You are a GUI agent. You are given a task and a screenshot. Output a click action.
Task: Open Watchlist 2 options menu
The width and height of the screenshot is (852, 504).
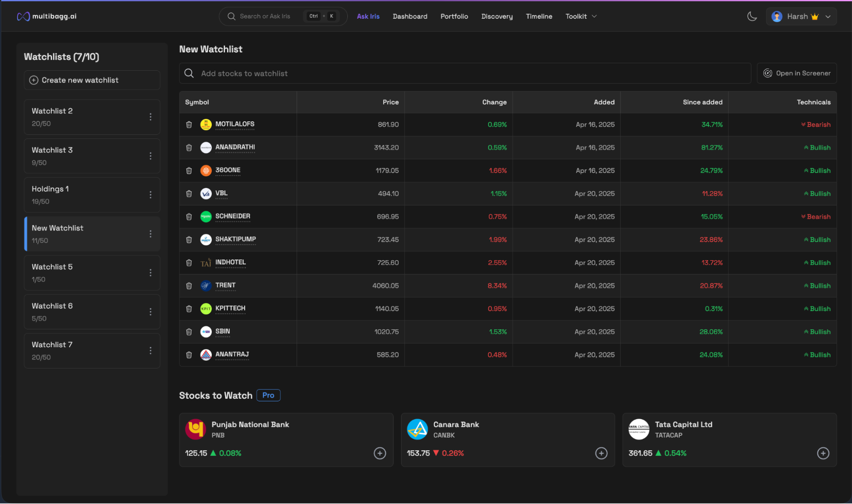[x=150, y=117]
